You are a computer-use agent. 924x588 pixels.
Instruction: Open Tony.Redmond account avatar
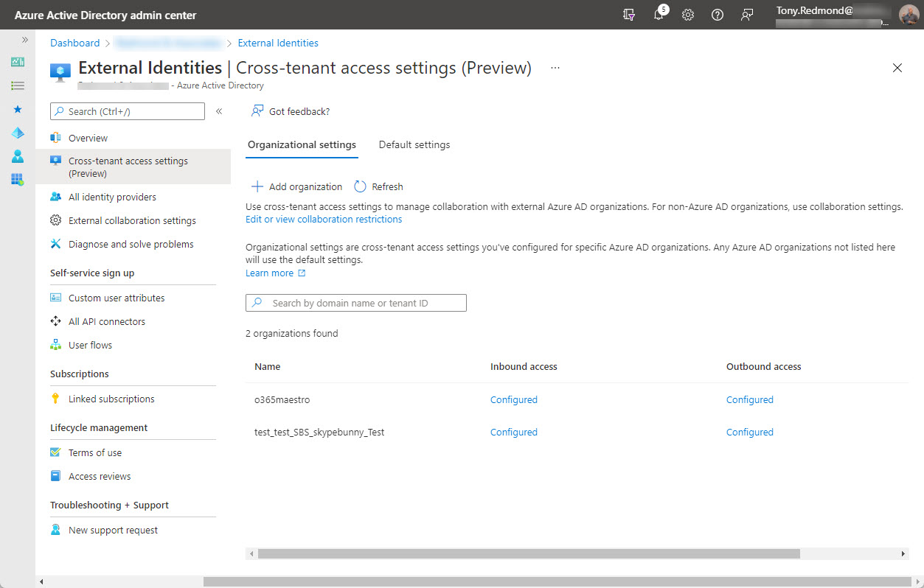click(x=909, y=15)
